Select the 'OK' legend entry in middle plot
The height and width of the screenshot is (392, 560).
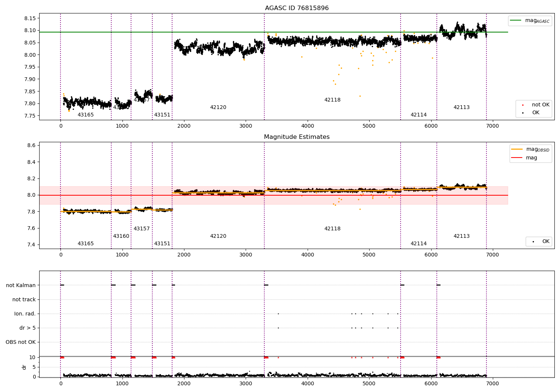pyautogui.click(x=546, y=242)
